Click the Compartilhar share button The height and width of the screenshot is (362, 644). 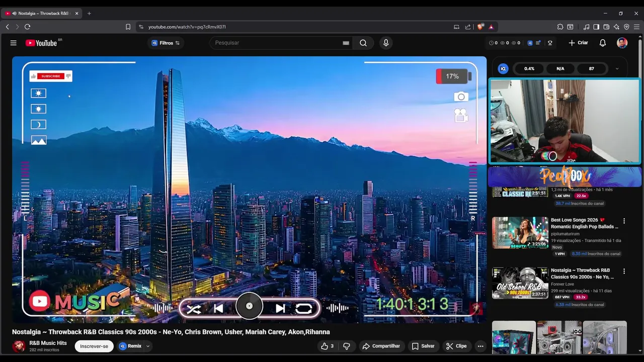point(381,346)
